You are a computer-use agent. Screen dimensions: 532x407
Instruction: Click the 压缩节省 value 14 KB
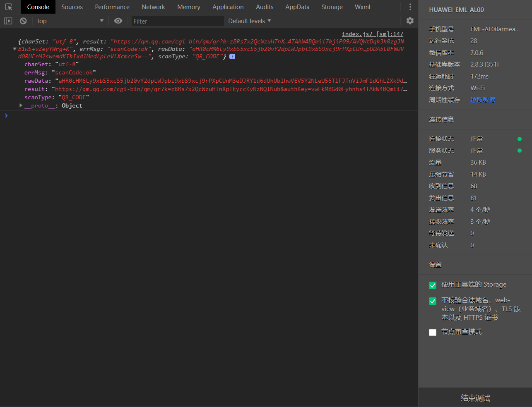(478, 174)
